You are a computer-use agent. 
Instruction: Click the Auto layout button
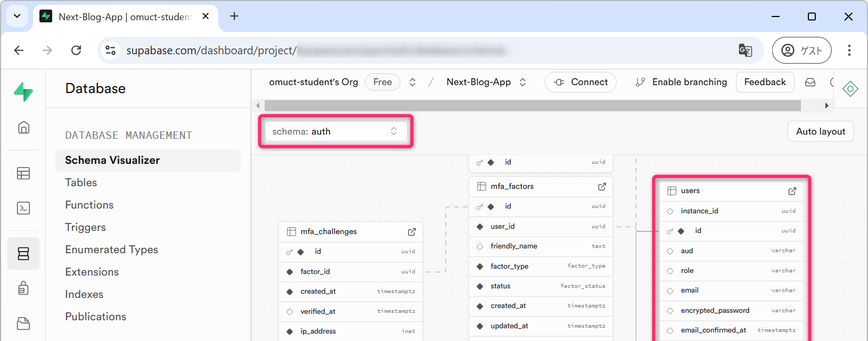coord(820,131)
